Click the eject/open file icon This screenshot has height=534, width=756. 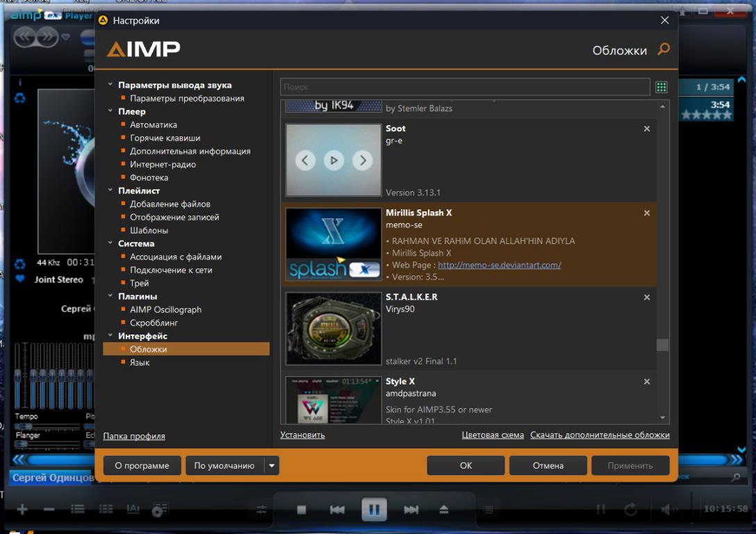(x=444, y=510)
